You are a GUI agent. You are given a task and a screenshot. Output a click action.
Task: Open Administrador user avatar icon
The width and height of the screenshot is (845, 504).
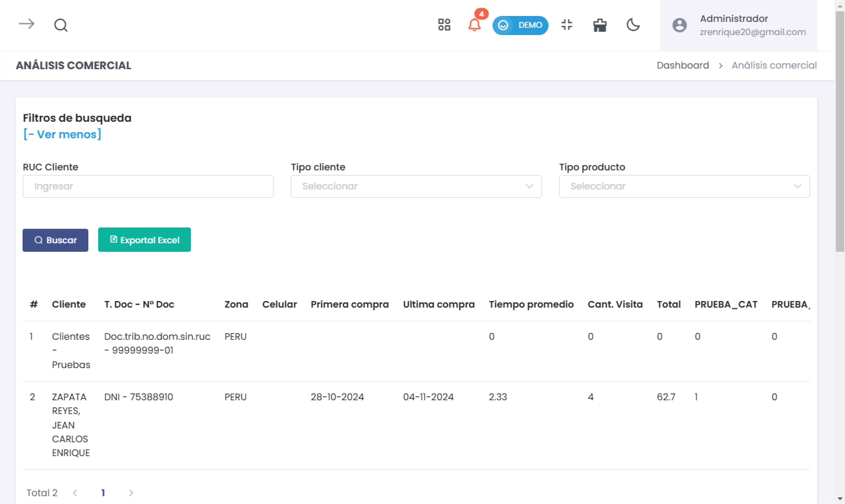[680, 25]
